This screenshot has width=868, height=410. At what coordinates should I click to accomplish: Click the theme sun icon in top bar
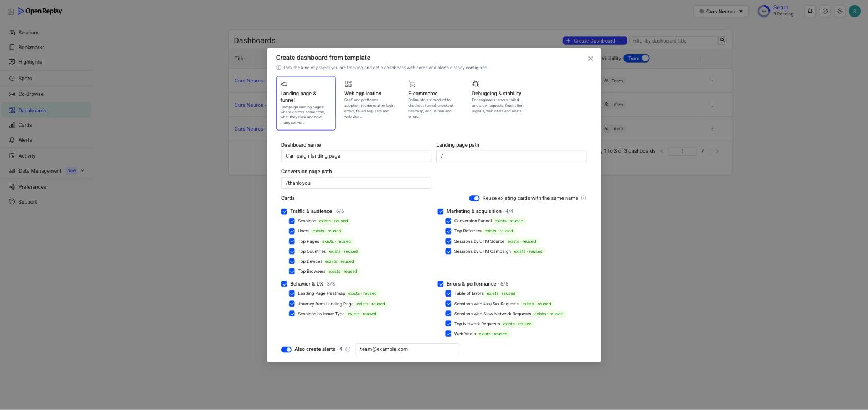coord(840,11)
